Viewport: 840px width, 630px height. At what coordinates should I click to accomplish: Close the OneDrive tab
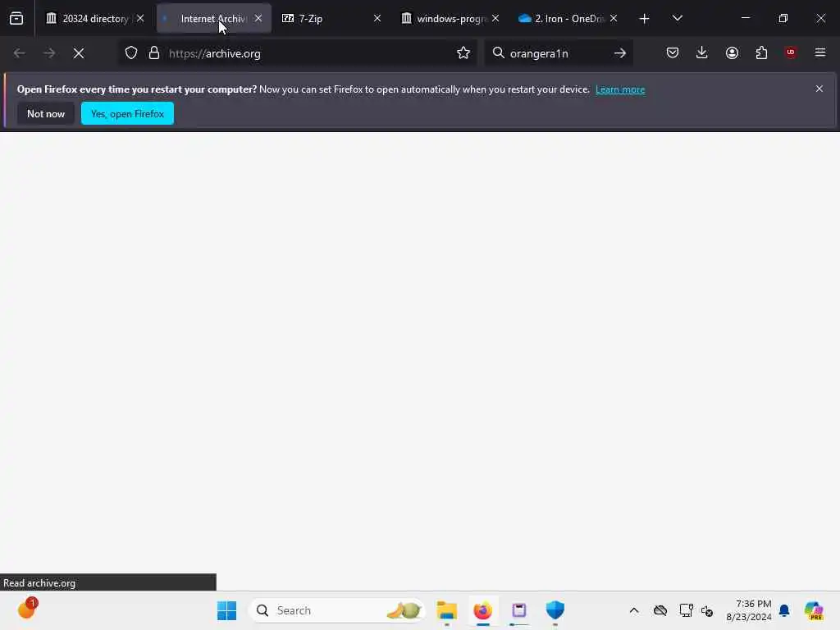click(614, 19)
